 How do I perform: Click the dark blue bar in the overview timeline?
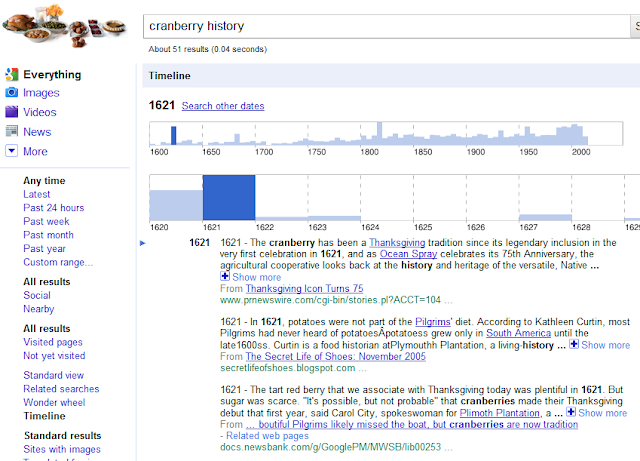[x=173, y=136]
